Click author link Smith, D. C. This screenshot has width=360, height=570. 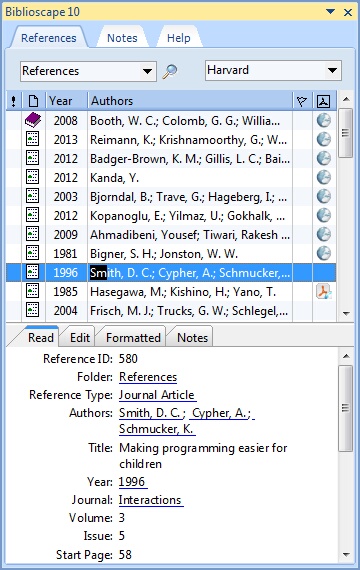(152, 413)
